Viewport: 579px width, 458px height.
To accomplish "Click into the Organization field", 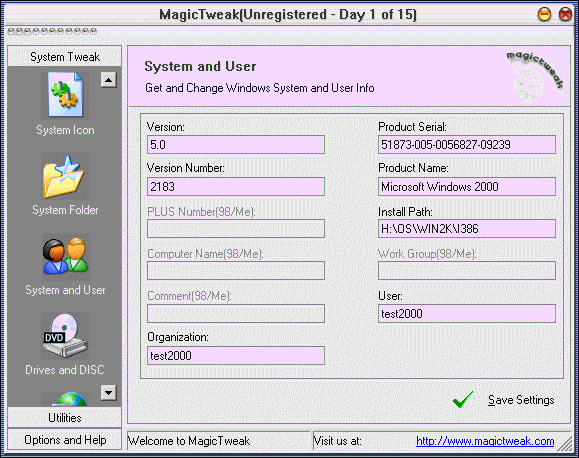I will 236,356.
